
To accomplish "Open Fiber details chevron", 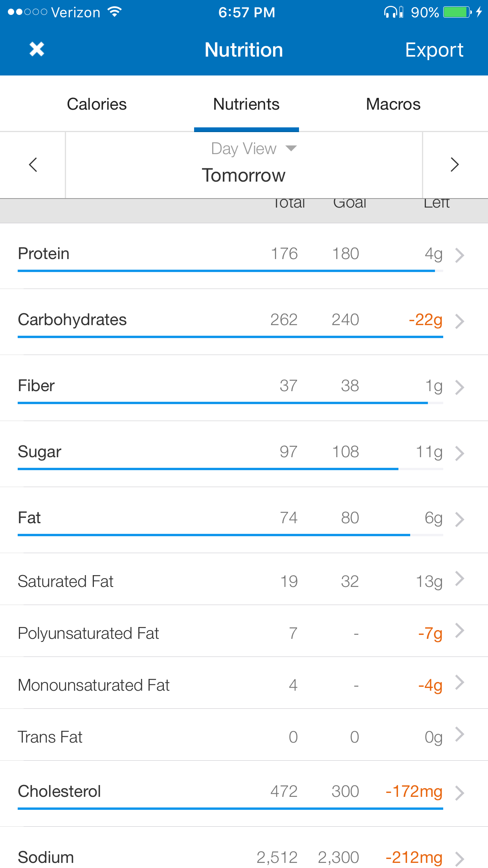I will pyautogui.click(x=459, y=387).
